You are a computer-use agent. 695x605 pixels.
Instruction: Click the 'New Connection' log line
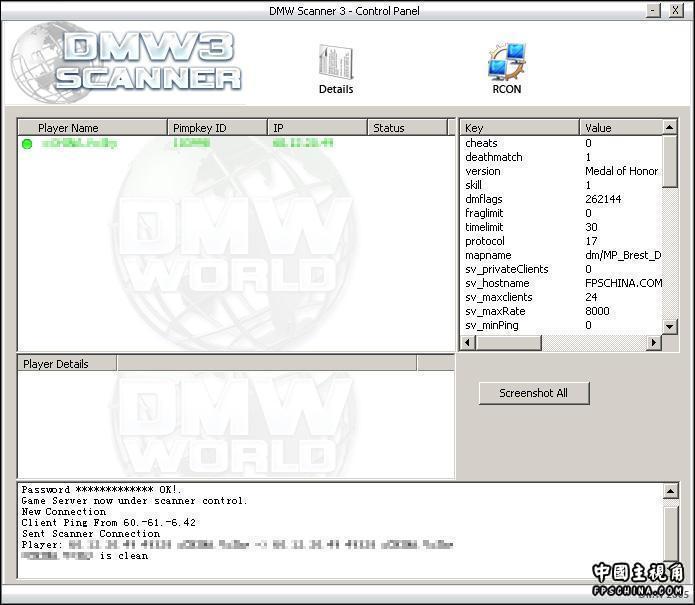coord(64,511)
